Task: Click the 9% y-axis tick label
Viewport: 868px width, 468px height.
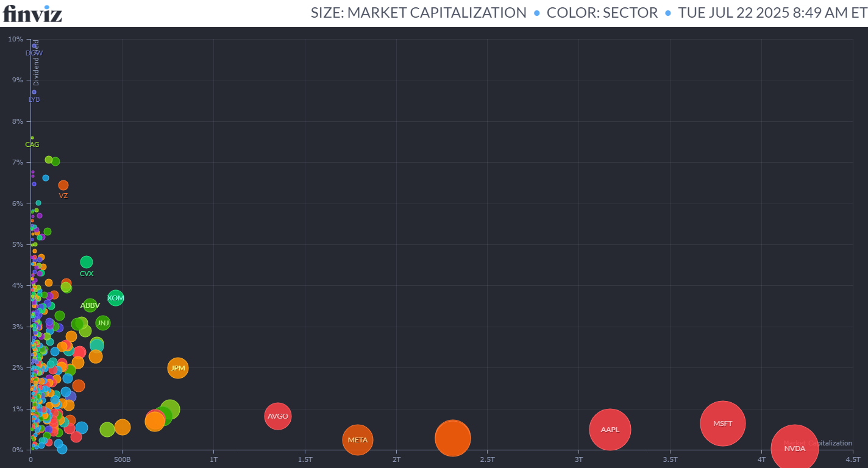Action: pyautogui.click(x=18, y=80)
